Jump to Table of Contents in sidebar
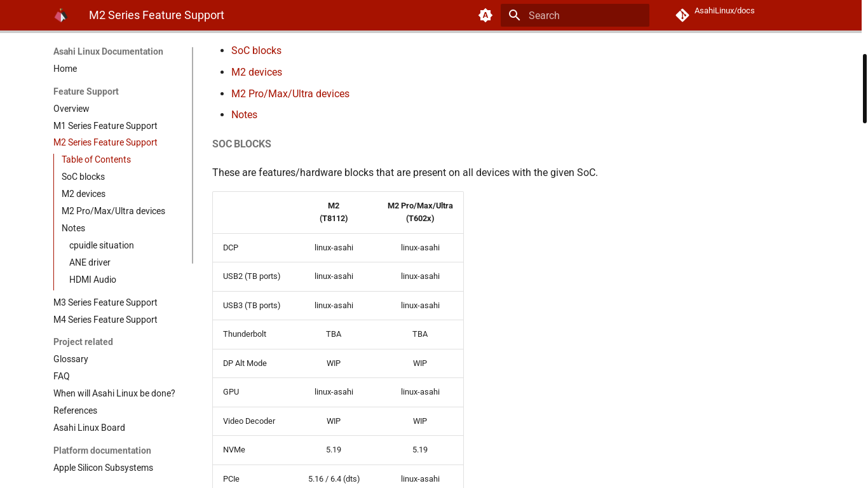 click(x=96, y=159)
